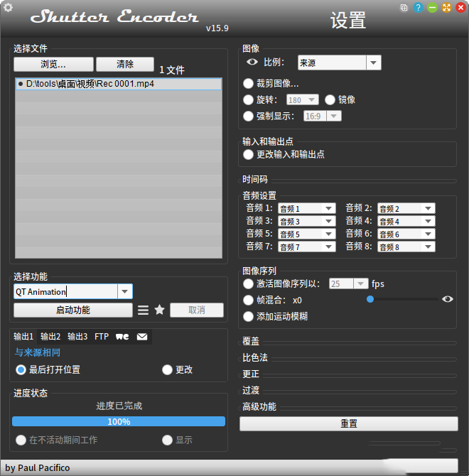
Task: Open the 音频 3 dropdown
Action: [x=306, y=221]
